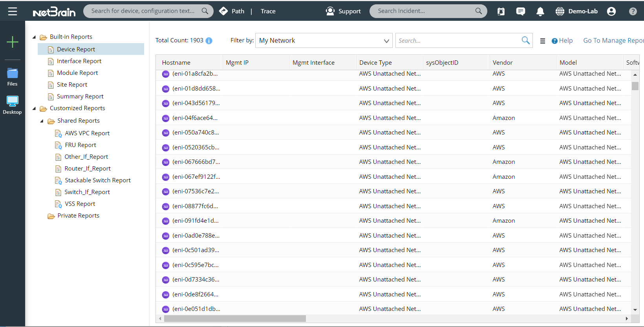Click the device search magnifier icon
Viewport: 644px width, 327px height.
(205, 11)
